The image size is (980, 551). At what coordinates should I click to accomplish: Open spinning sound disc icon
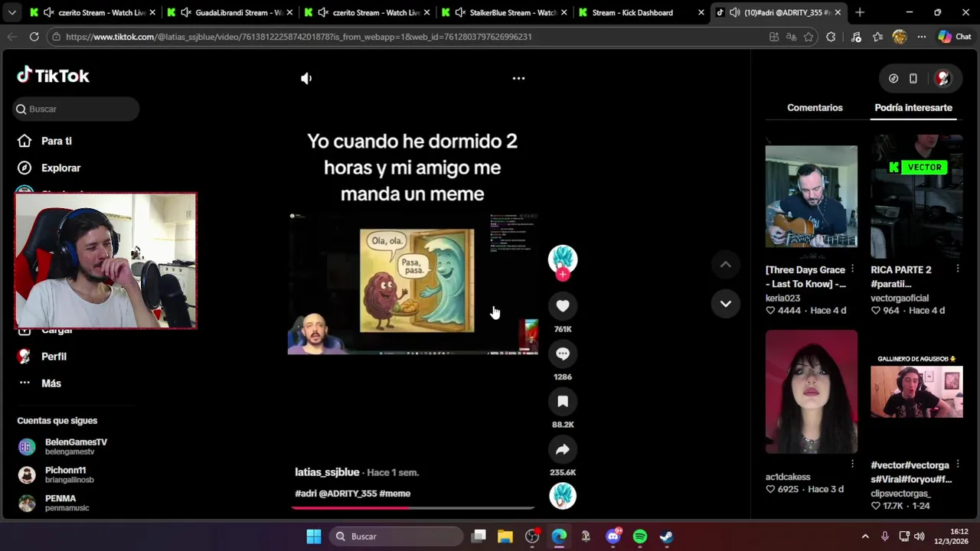coord(563,496)
